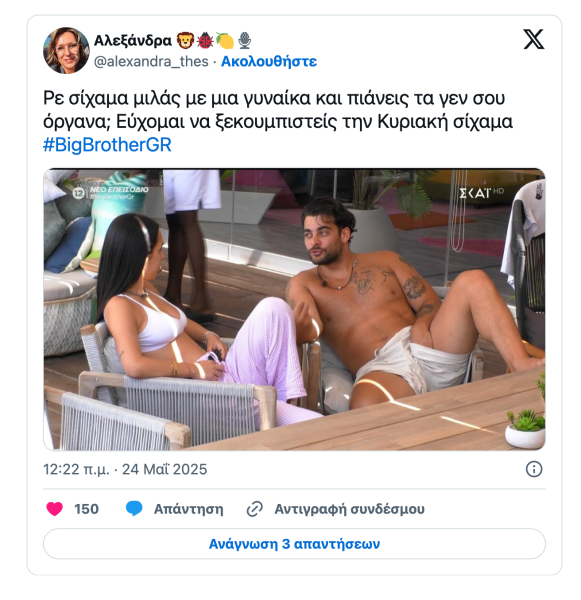Click the Απάντηση reply label
Screen dimensions: 581x600
click(x=188, y=509)
